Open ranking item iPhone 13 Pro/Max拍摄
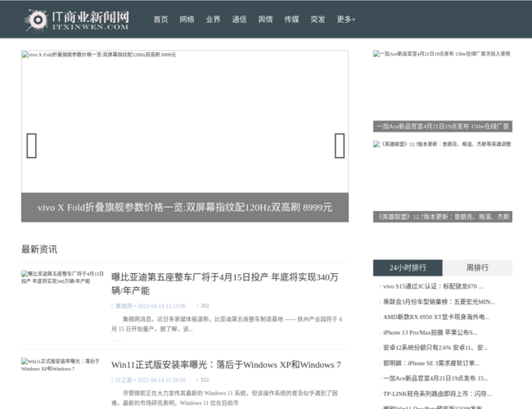 point(430,332)
